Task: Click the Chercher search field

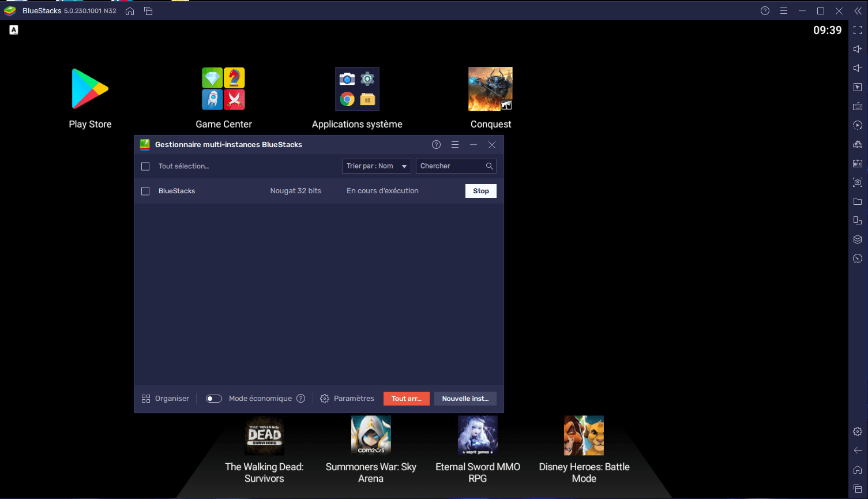Action: pos(456,166)
